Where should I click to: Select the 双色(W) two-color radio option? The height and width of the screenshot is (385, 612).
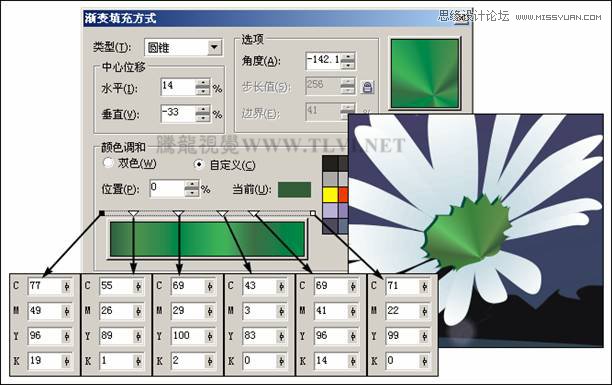[108, 163]
